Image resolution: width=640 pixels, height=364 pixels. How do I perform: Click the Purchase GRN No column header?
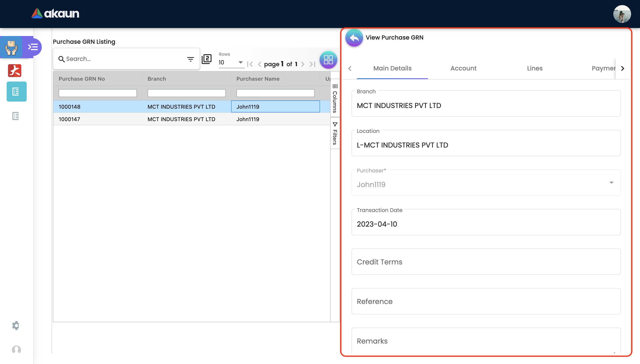tap(82, 79)
